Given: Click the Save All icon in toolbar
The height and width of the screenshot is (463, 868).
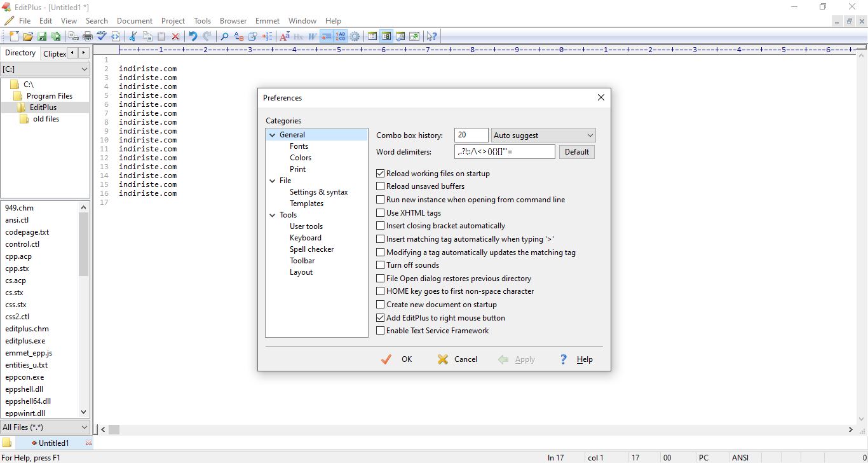Looking at the screenshot, I should coord(56,36).
